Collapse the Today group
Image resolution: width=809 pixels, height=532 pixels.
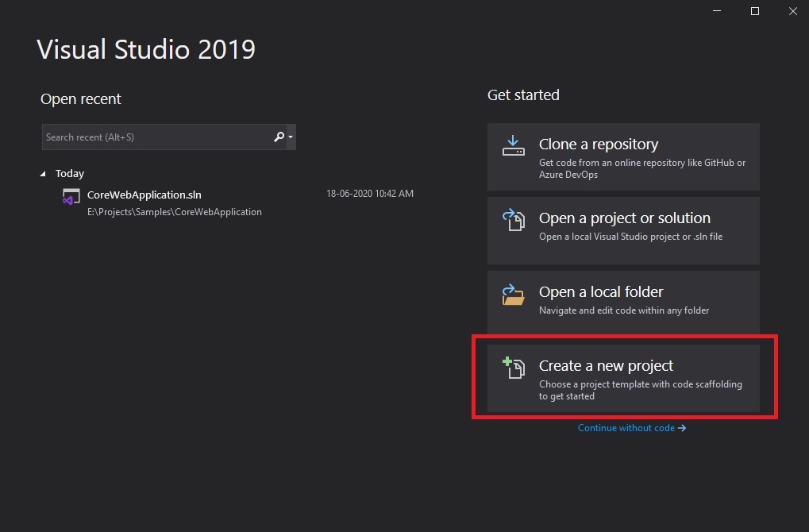point(43,174)
